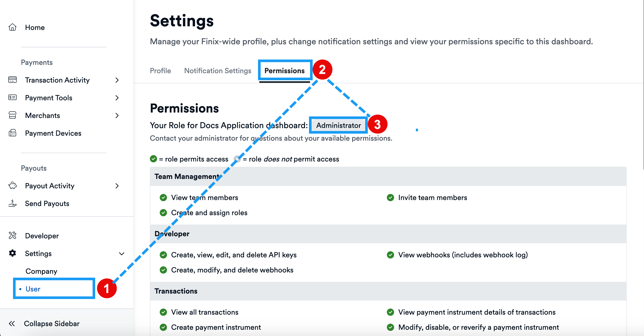This screenshot has width=644, height=336.
Task: Select the Payment Devices icon
Action: (x=12, y=133)
